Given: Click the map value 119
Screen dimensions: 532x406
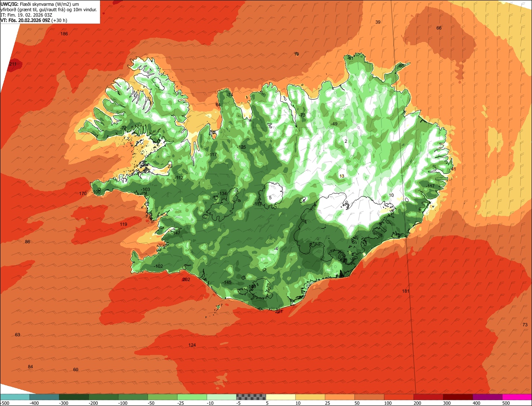Looking at the screenshot, I should click(x=123, y=224).
